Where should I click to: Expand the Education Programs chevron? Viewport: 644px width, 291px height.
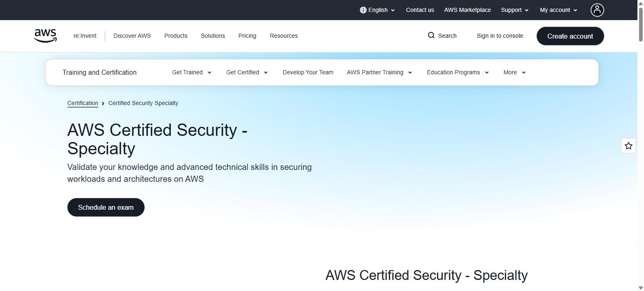(x=487, y=73)
